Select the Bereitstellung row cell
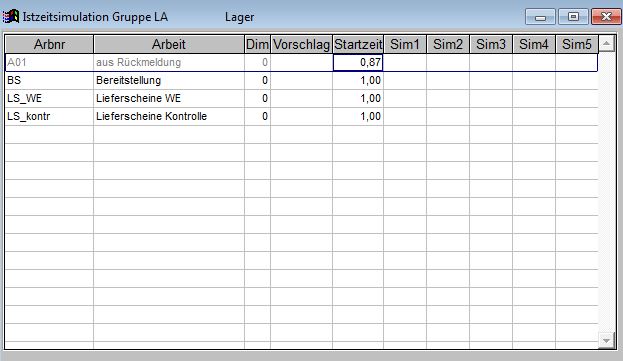This screenshot has width=623, height=361. click(x=169, y=80)
